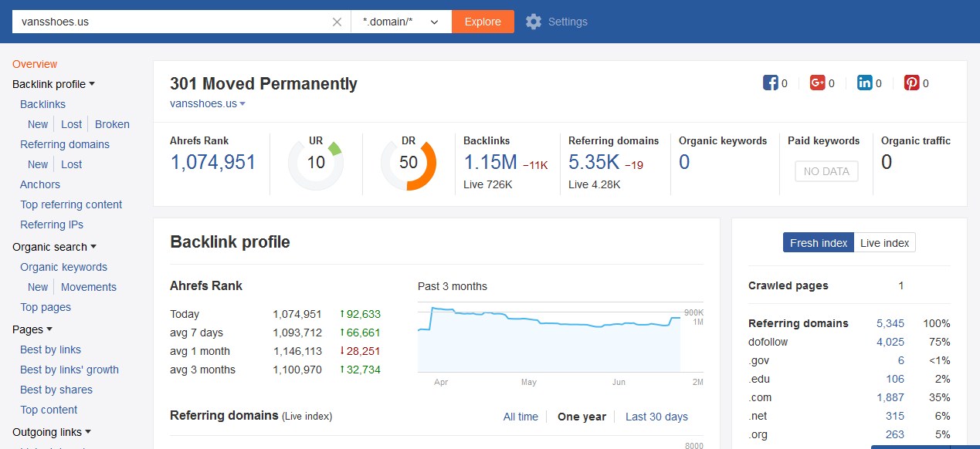980x449 pixels.
Task: Click the Google Plus share icon
Action: pyautogui.click(x=817, y=83)
